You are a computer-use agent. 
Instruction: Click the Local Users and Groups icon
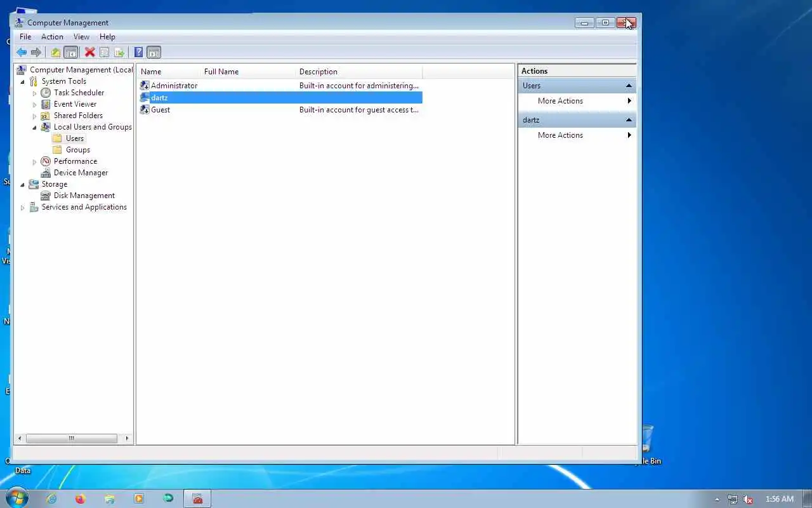click(46, 127)
